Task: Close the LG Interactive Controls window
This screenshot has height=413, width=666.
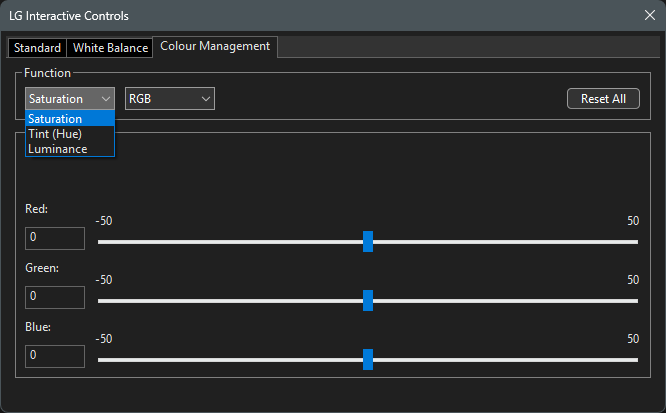Action: (648, 16)
